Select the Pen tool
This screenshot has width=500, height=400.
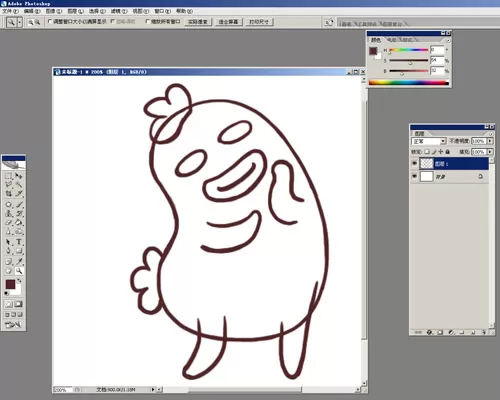tap(9, 251)
